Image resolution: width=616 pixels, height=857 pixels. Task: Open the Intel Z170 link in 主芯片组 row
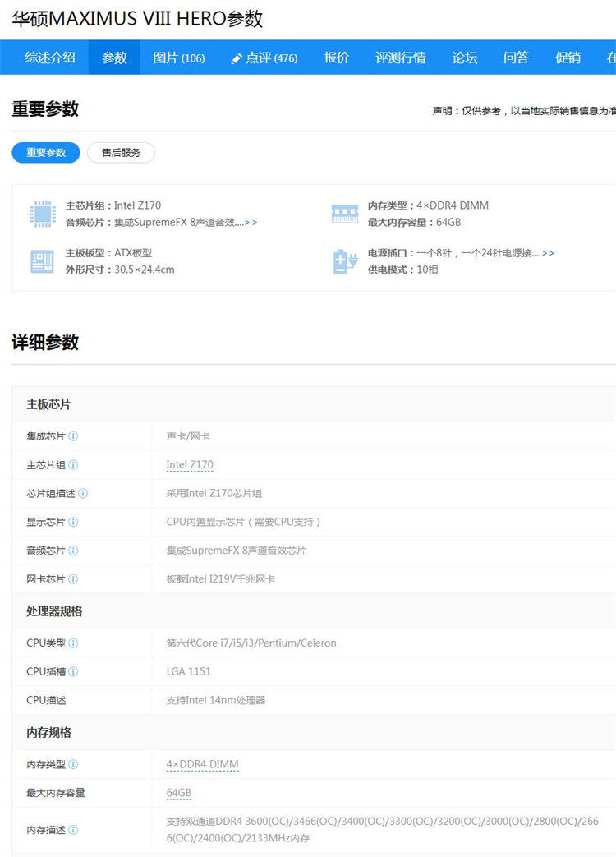pyautogui.click(x=190, y=464)
